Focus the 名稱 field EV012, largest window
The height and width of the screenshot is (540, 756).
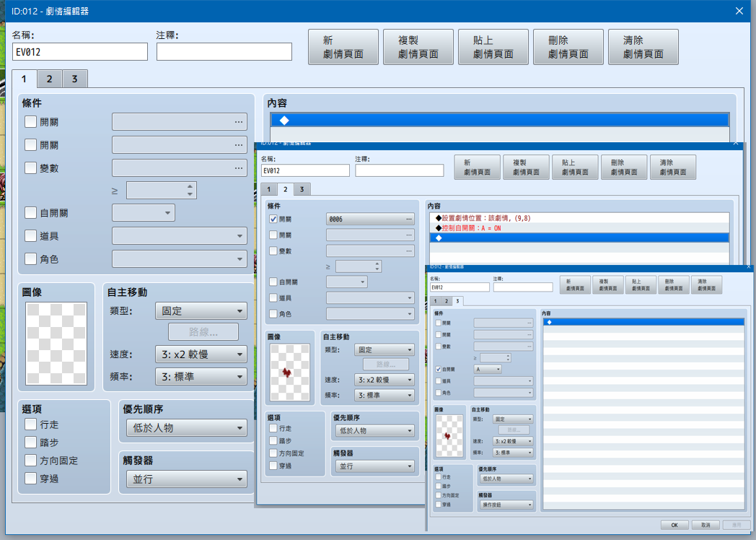click(x=80, y=52)
